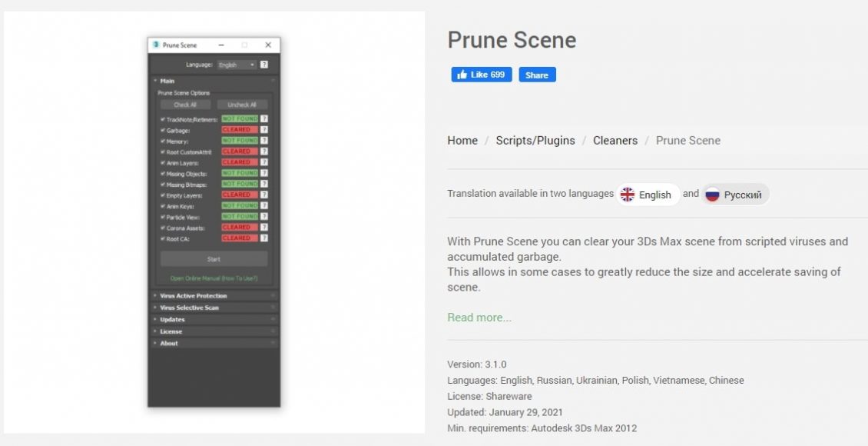The width and height of the screenshot is (868, 446).
Task: Click the Russian flag icon
Action: pyautogui.click(x=712, y=195)
